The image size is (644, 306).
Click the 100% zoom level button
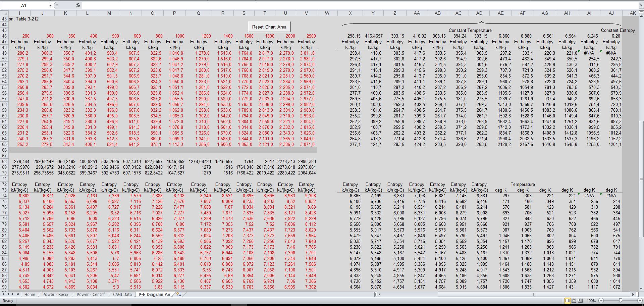[x=591, y=301]
